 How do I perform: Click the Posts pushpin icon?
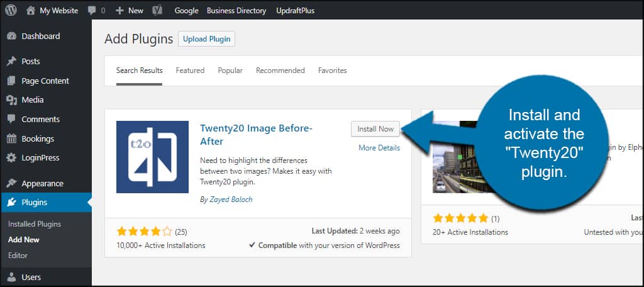click(11, 62)
